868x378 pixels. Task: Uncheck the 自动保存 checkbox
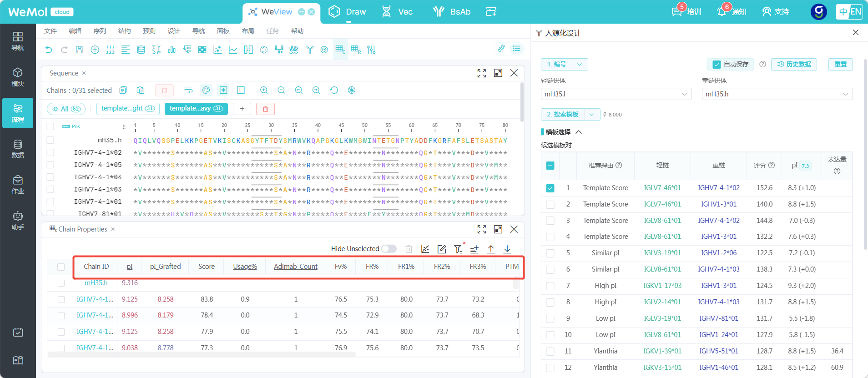[x=717, y=65]
